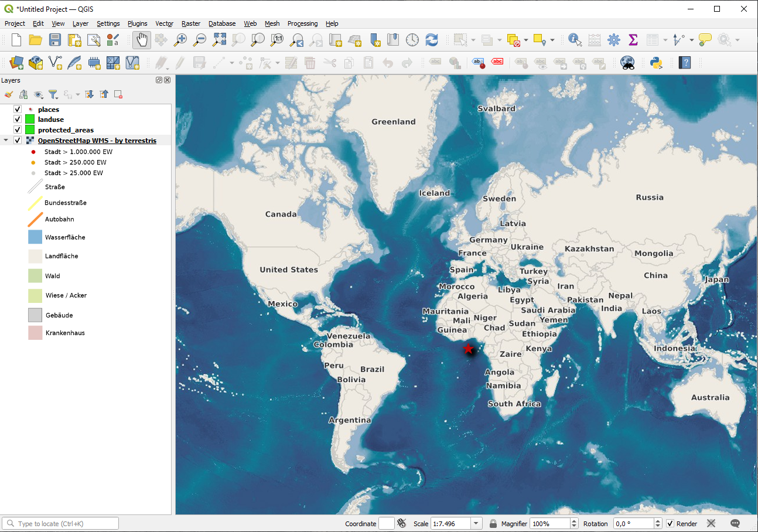Screen dimensions: 758x532
Task: Open the Vector menu
Action: [x=164, y=23]
